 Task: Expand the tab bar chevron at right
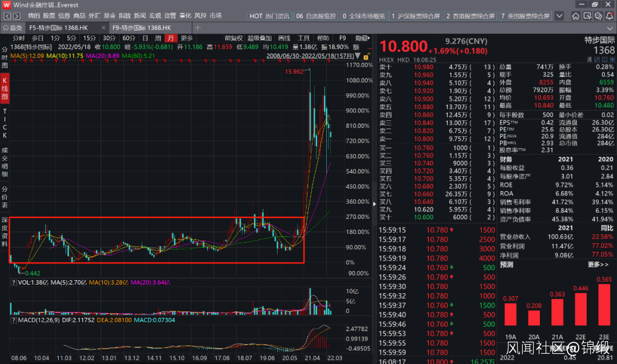tap(610, 28)
